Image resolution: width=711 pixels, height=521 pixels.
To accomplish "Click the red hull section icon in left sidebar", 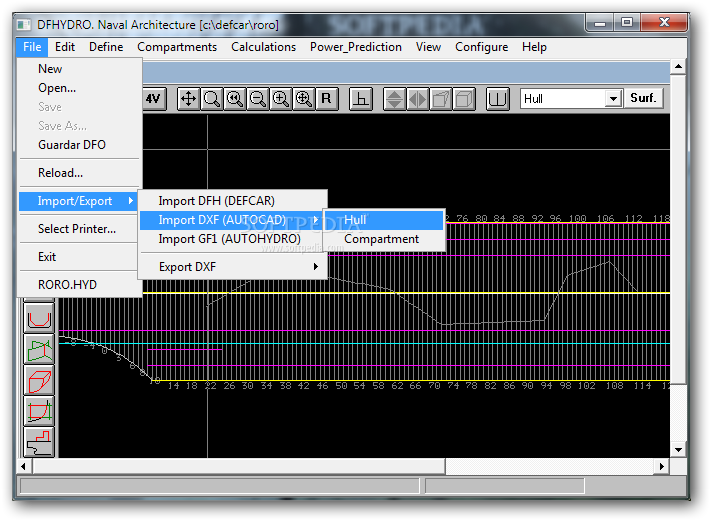I will pyautogui.click(x=39, y=318).
